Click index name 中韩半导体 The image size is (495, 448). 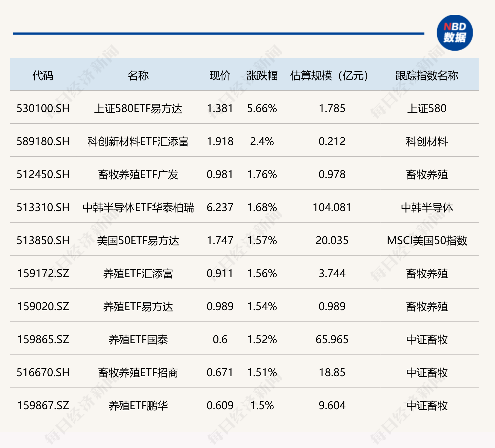427,207
